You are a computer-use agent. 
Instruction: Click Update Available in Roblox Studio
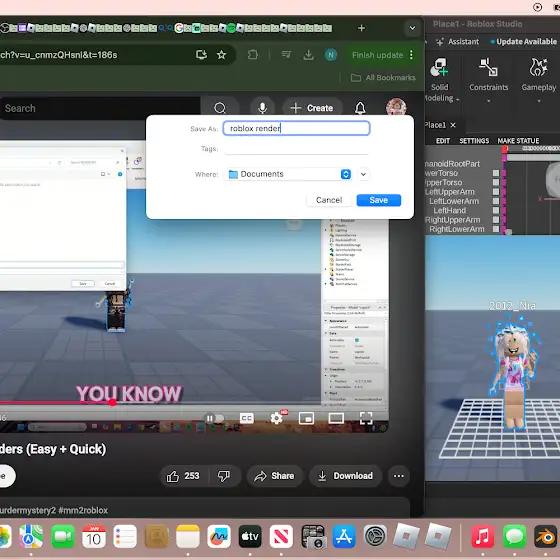point(524,41)
